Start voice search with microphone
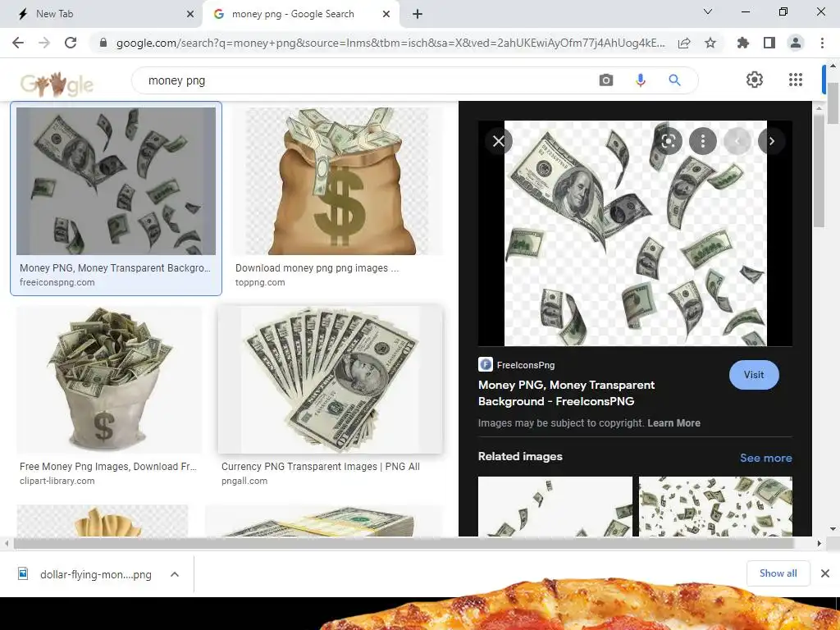The height and width of the screenshot is (630, 840). (640, 80)
